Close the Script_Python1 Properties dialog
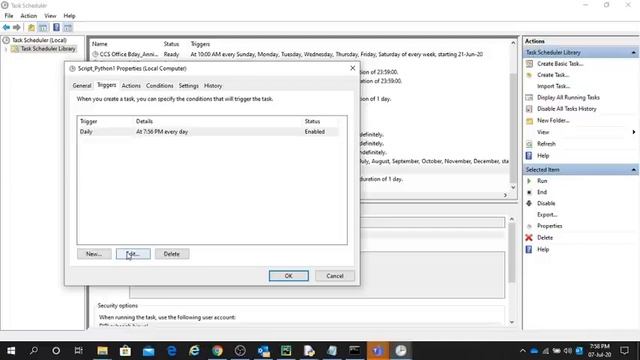The width and height of the screenshot is (640, 360). pos(353,68)
